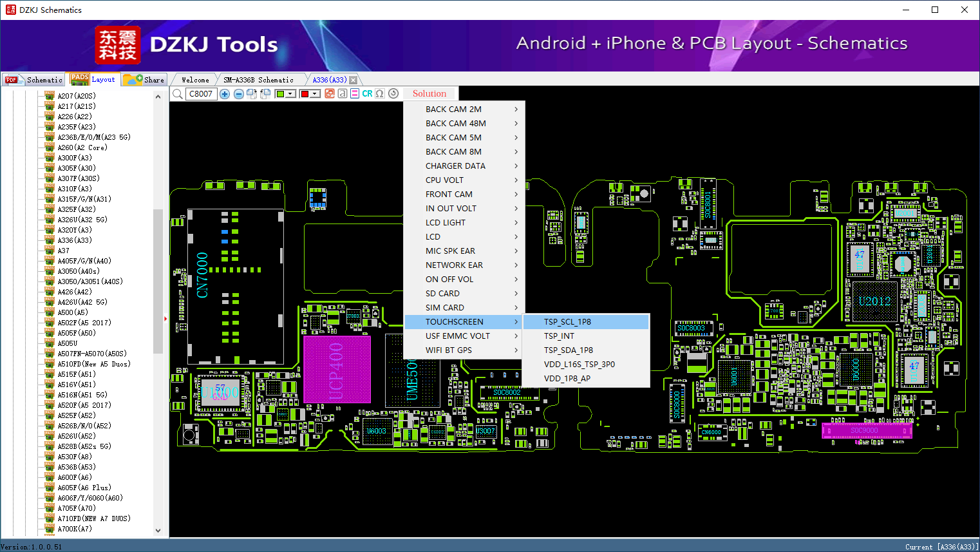
Task: Click the PADS icon beside A260(A2 Core)
Action: (x=50, y=147)
